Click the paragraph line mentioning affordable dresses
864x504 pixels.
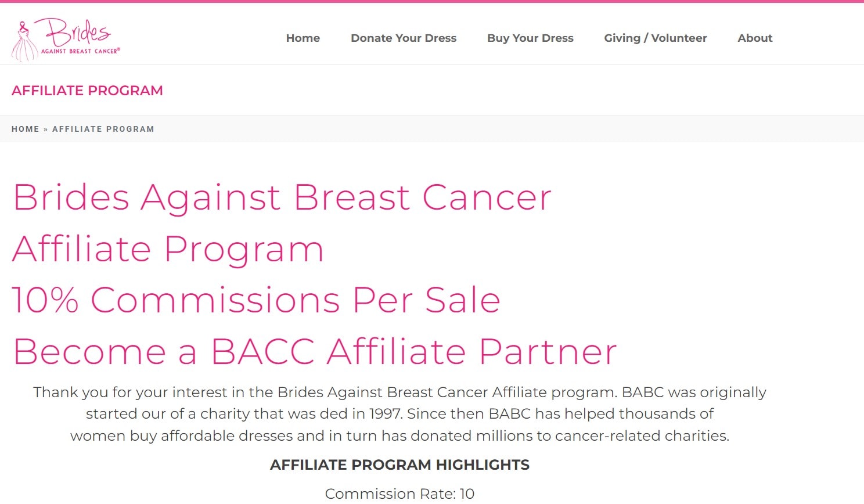pos(399,436)
